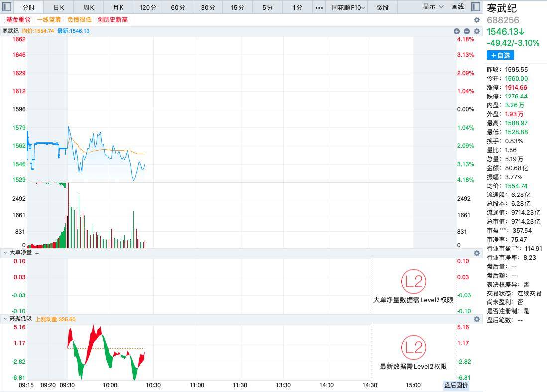Zoom out chart with minus icon

pos(467,31)
